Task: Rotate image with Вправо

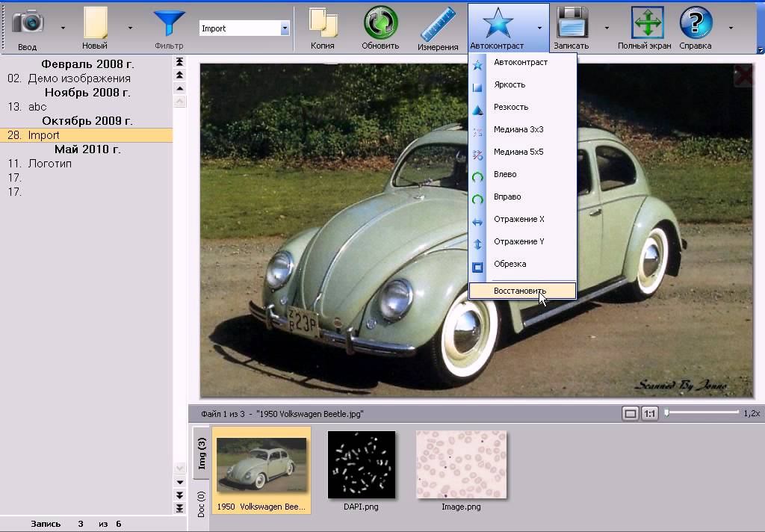Action: pos(522,197)
